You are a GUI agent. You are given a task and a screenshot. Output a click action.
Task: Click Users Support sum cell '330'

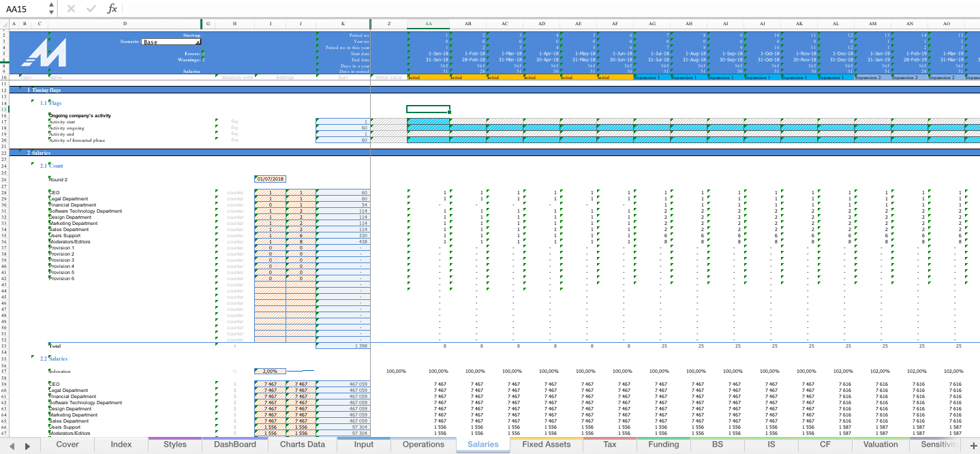coord(343,236)
